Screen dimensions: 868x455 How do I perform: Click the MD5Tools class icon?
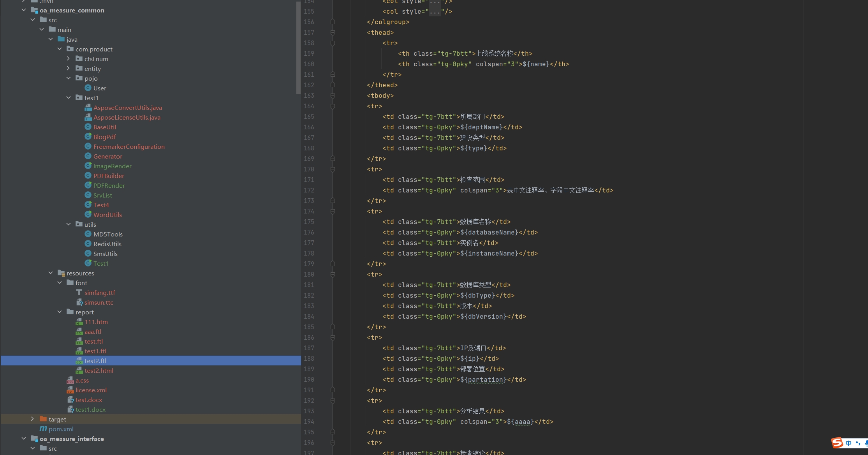click(88, 234)
